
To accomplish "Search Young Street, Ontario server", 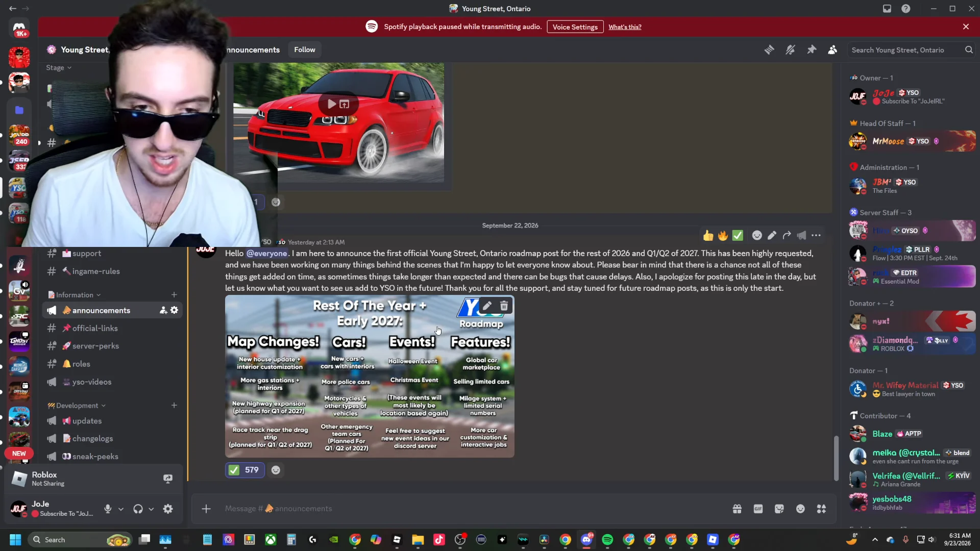I will point(911,50).
